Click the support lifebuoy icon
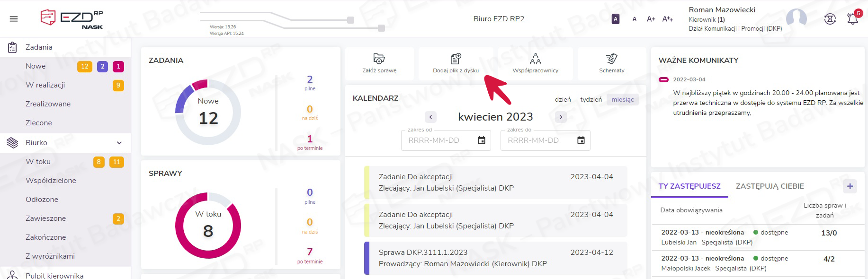The image size is (868, 279). tap(830, 19)
